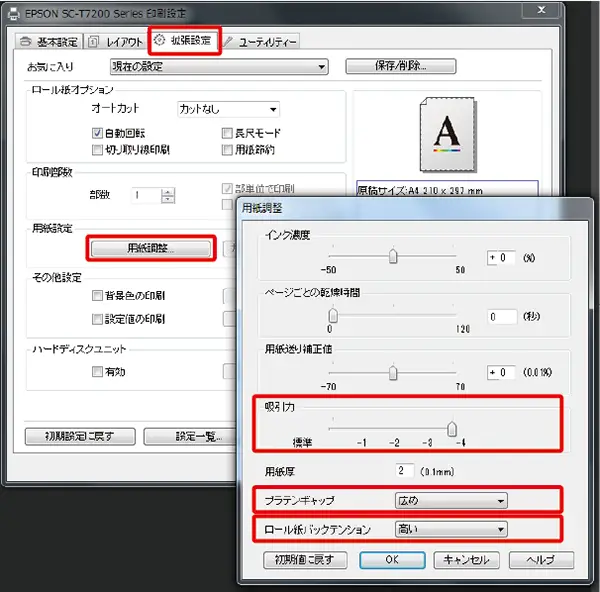Screen dimensions: 600x592
Task: Click the paper preview thumbnail with letter A
Action: [448, 134]
